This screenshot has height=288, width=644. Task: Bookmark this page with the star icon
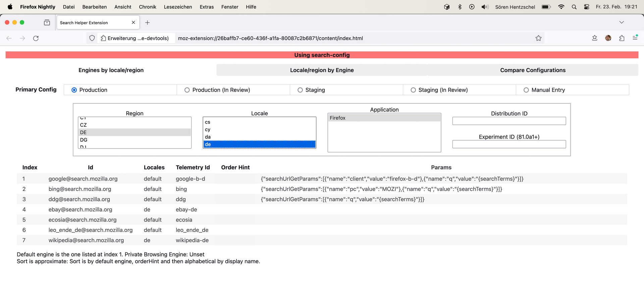click(538, 38)
